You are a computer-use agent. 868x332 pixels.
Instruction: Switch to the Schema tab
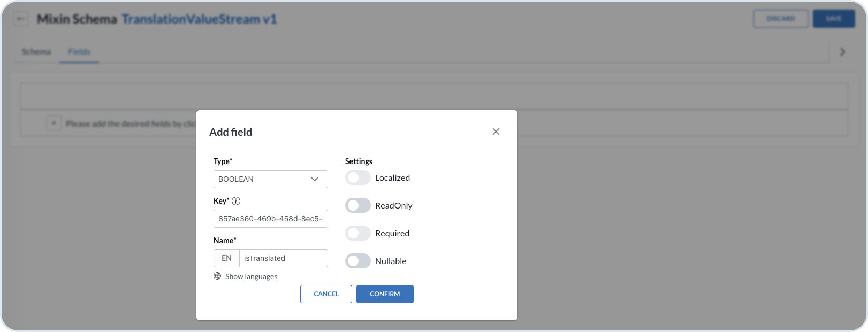pos(36,52)
